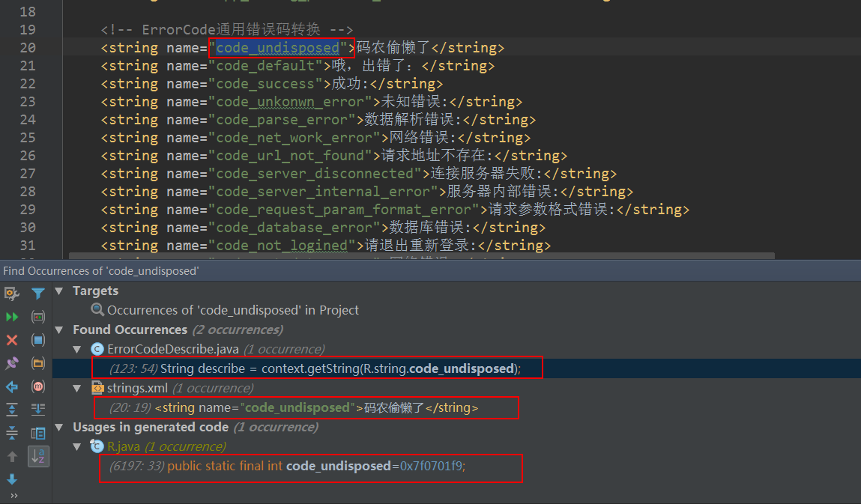Screen dimensions: 861x504
Task: Click the red X to close the search
Action: tap(12, 340)
